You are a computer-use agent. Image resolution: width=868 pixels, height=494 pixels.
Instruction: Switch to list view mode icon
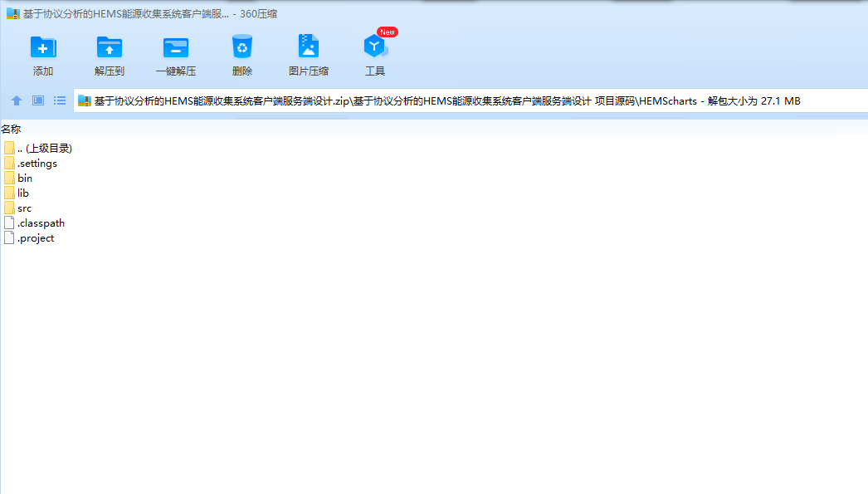(x=60, y=100)
